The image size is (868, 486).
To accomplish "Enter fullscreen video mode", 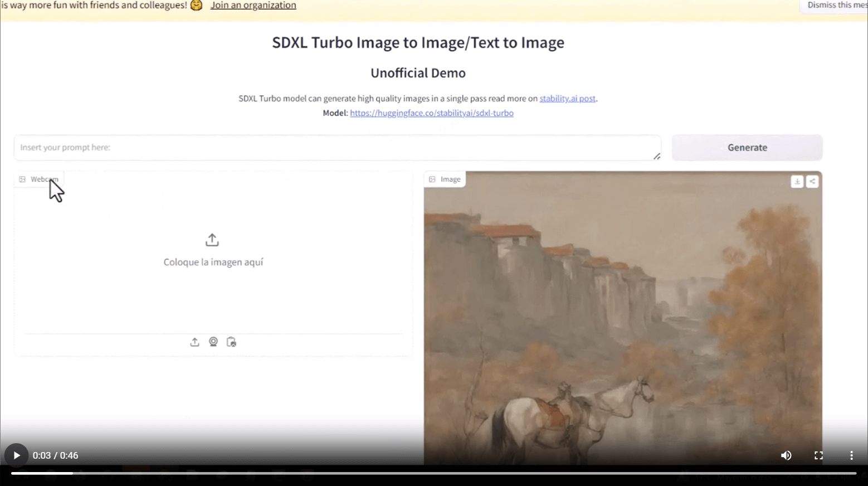I will coord(818,455).
